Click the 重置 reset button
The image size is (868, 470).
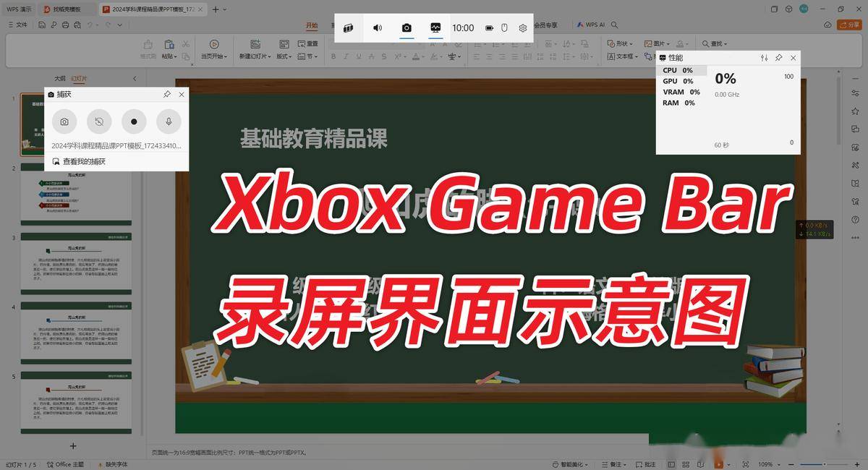[x=307, y=43]
